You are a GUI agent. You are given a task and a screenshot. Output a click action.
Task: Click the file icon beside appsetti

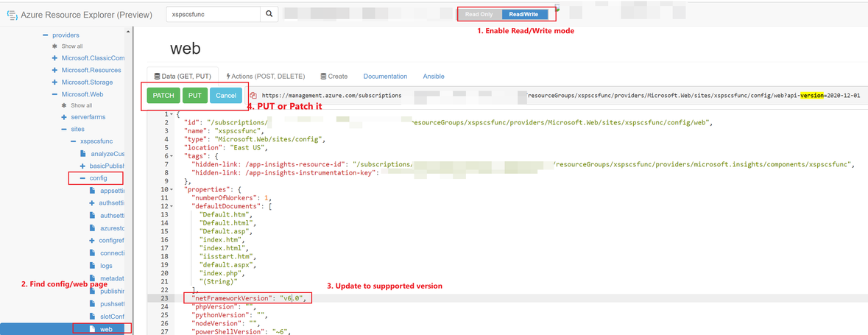pyautogui.click(x=93, y=191)
